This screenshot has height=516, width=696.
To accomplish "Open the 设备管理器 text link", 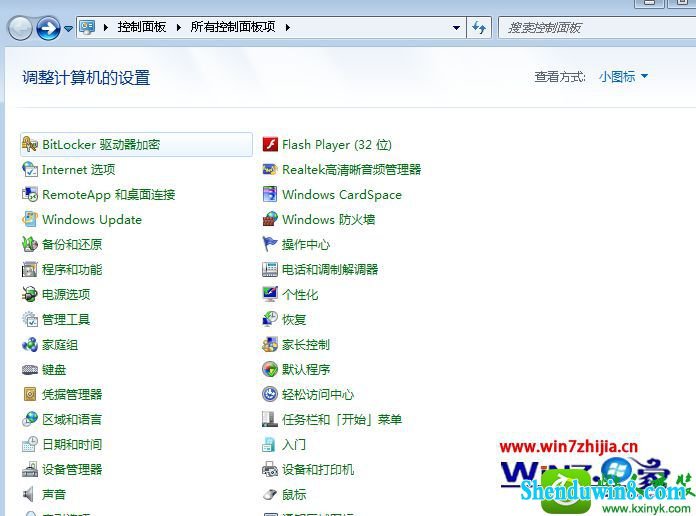I will (x=72, y=469).
